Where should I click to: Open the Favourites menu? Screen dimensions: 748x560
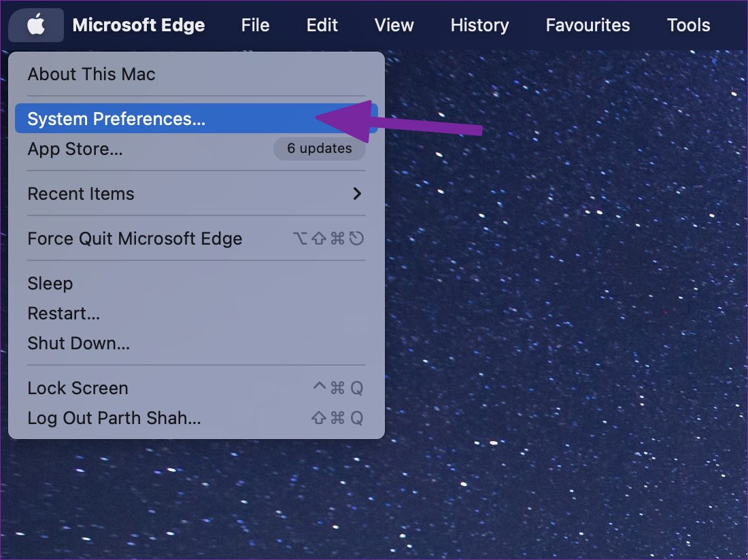point(588,24)
